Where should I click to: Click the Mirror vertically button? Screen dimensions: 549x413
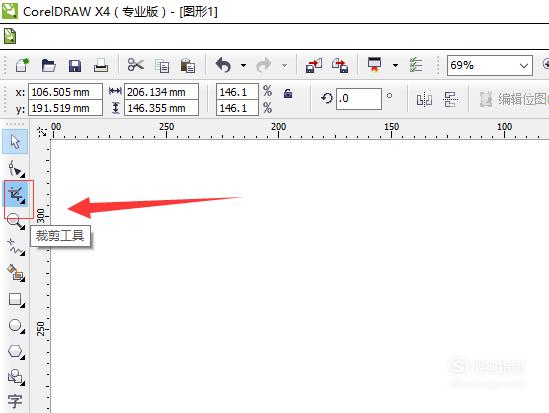(450, 99)
